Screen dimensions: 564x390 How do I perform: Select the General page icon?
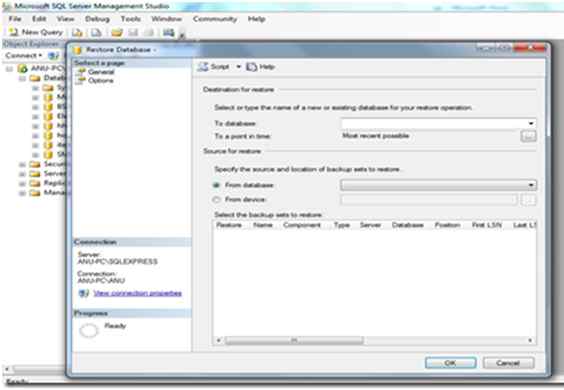[x=81, y=72]
